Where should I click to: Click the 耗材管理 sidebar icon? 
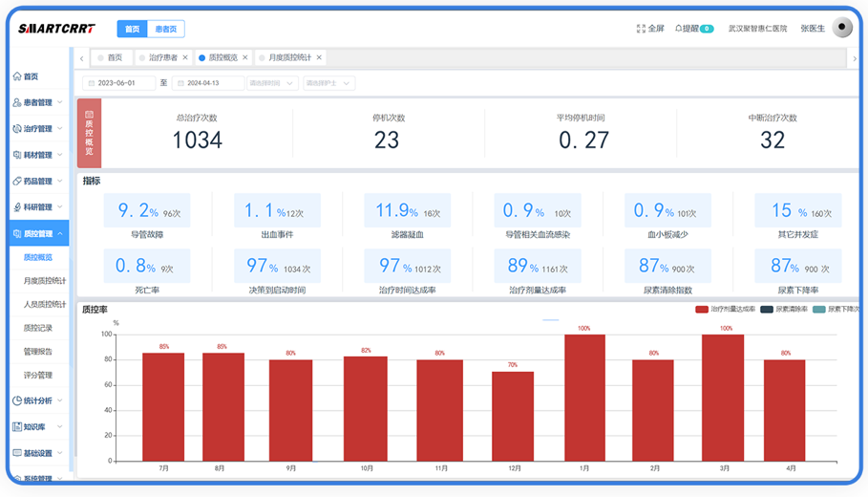tap(17, 155)
